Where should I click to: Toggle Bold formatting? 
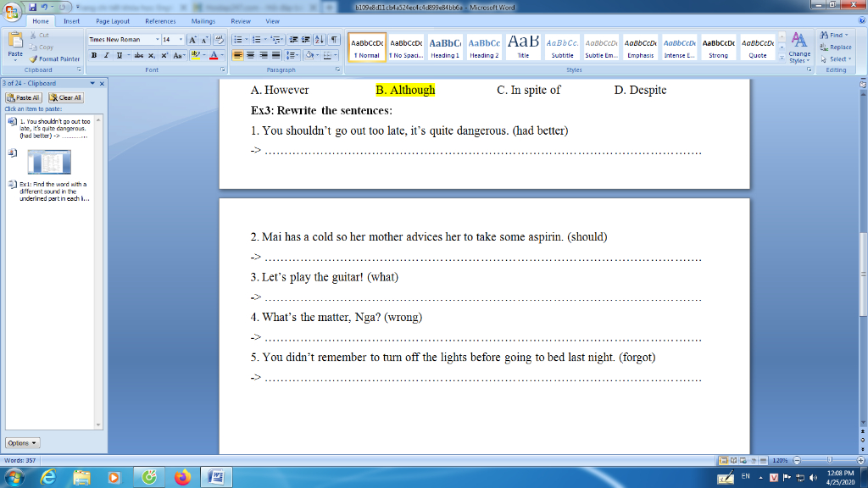tap(93, 55)
